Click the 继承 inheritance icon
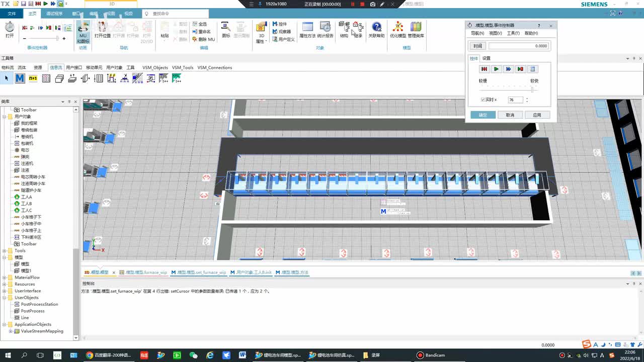Viewport: 644px width, 362px height. pyautogui.click(x=358, y=30)
